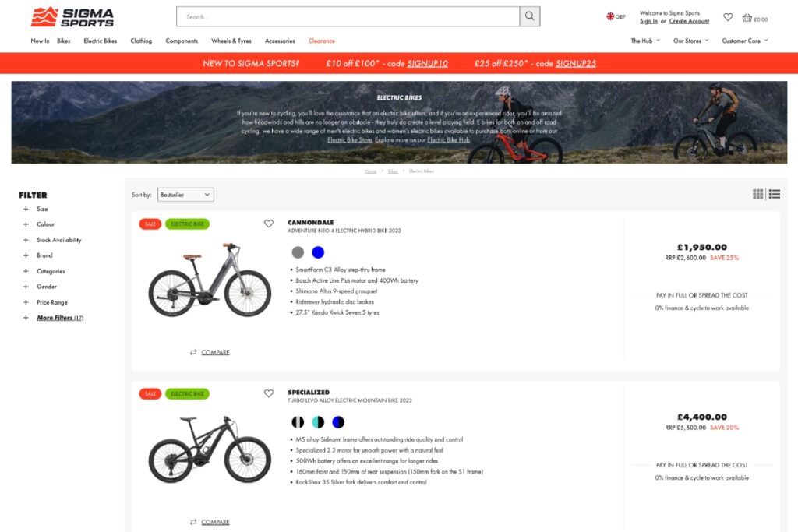Select blue-black swatch for Specialized
The width and height of the screenshot is (798, 532).
(x=338, y=422)
